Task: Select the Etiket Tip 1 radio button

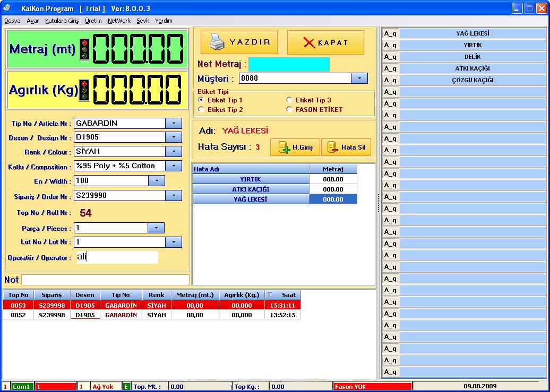Action: [201, 100]
